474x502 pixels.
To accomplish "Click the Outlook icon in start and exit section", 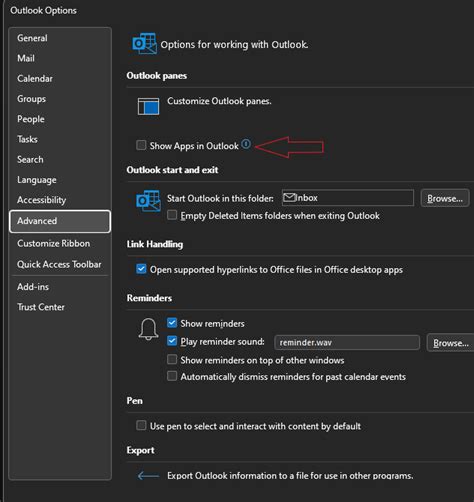I will click(148, 200).
